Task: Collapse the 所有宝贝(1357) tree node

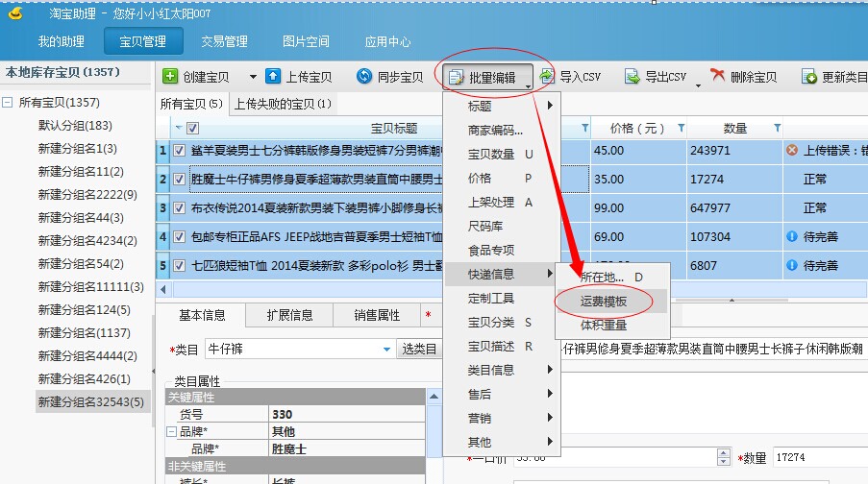Action: pyautogui.click(x=9, y=103)
